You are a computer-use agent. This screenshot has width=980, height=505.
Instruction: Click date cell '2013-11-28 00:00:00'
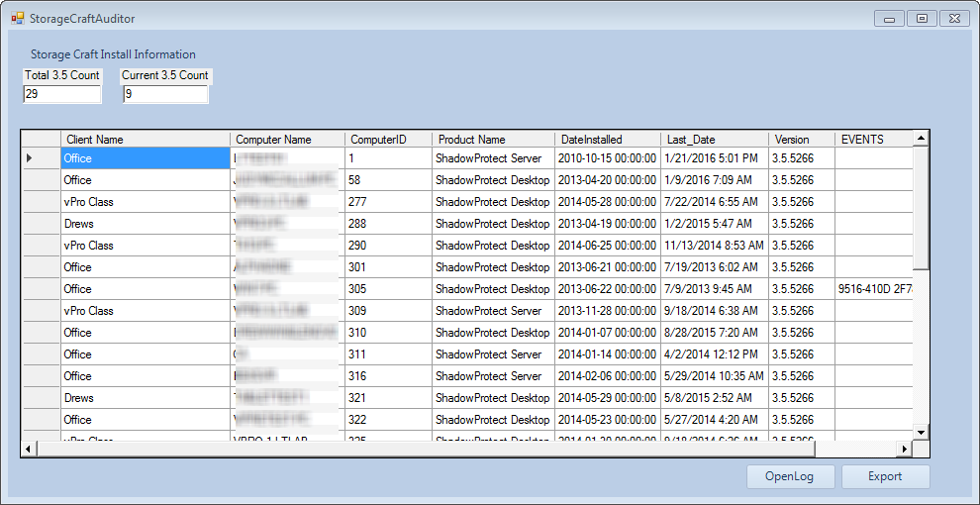pyautogui.click(x=607, y=311)
